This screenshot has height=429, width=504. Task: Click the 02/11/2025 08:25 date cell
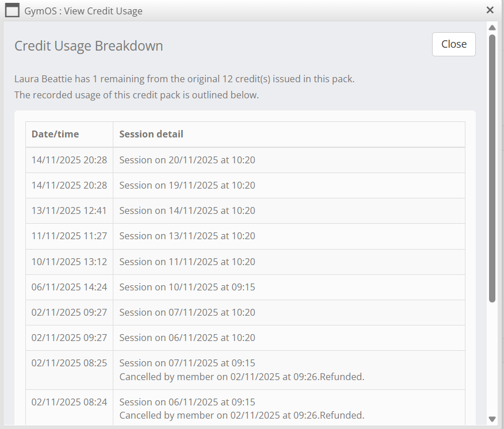click(69, 363)
